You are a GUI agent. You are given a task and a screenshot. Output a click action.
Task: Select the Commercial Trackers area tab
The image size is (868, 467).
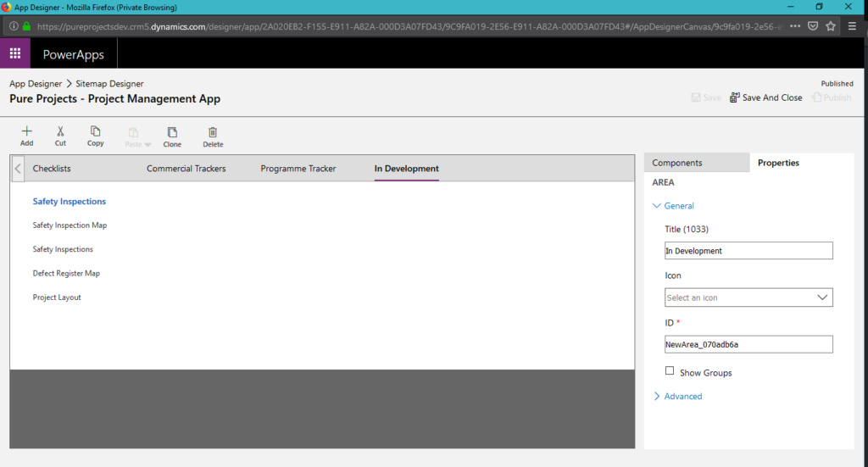(x=186, y=168)
